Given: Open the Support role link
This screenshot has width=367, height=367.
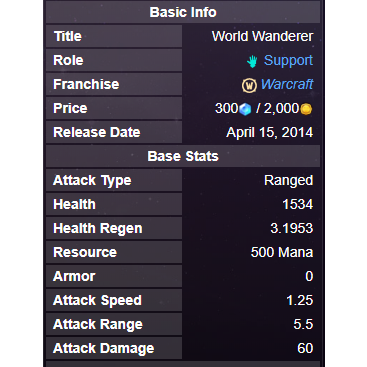Looking at the screenshot, I should 288,60.
